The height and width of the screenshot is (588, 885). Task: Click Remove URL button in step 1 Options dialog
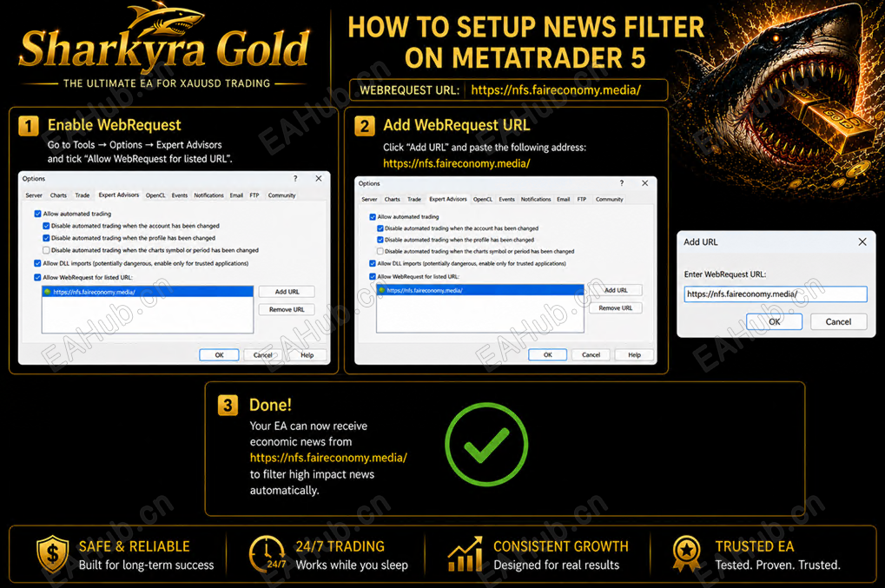click(x=287, y=309)
